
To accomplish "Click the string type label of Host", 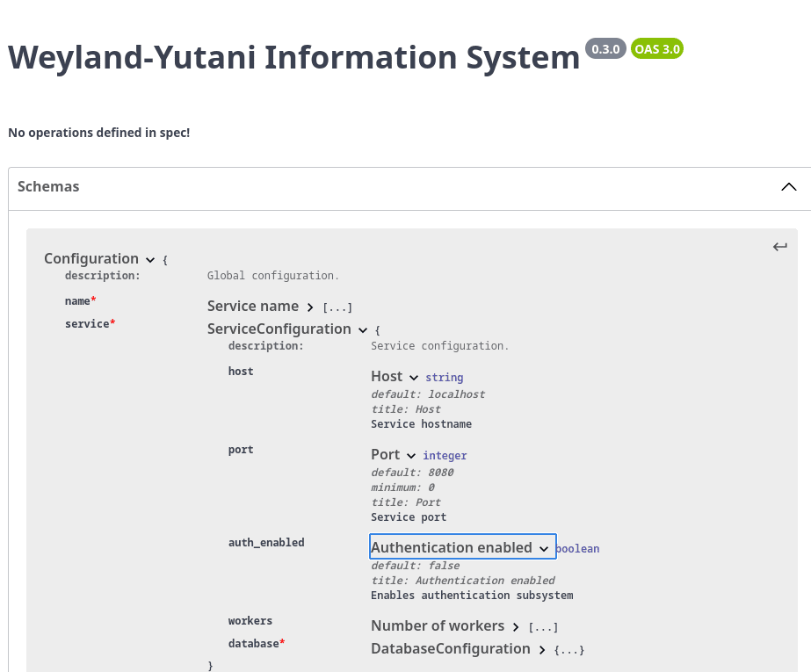I will [x=444, y=377].
